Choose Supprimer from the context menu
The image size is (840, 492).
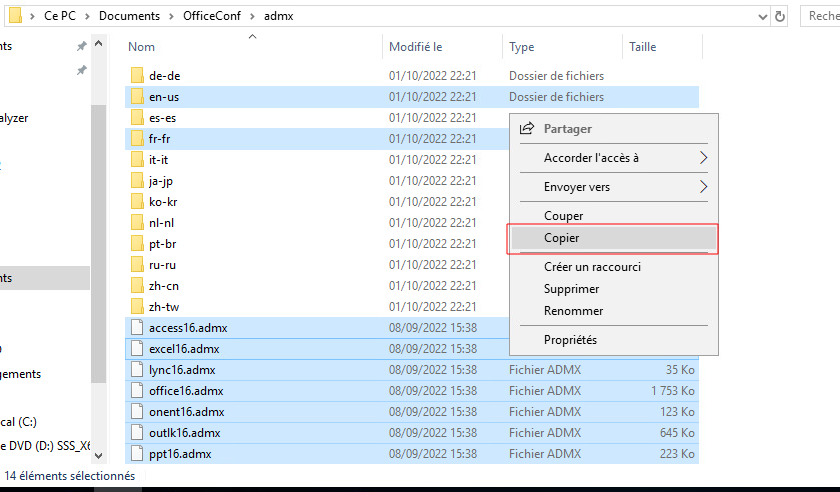point(571,289)
